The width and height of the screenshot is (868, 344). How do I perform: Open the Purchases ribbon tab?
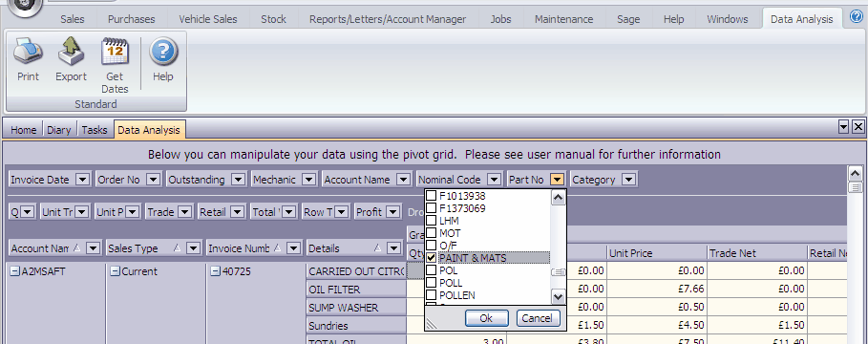132,19
